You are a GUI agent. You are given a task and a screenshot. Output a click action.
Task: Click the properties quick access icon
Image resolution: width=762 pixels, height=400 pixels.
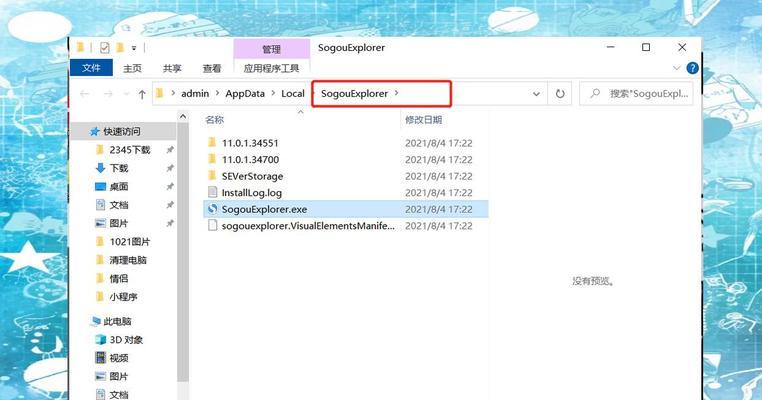point(104,48)
